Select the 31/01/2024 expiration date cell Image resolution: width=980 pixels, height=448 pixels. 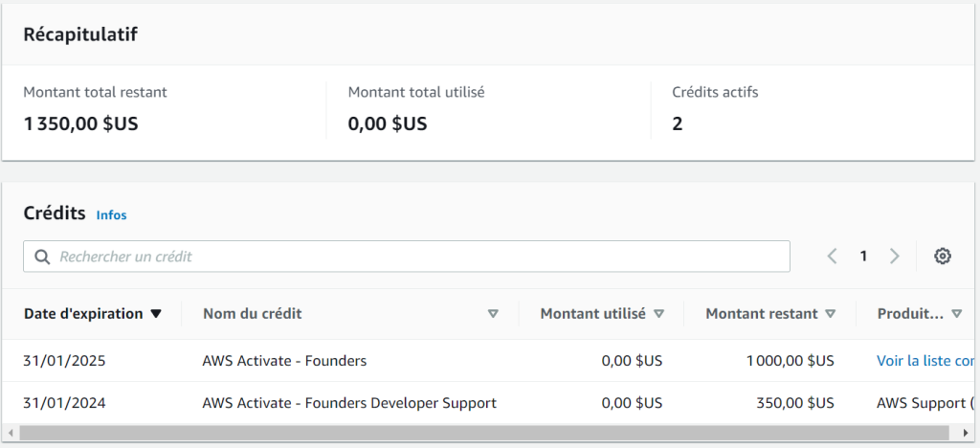(x=64, y=403)
